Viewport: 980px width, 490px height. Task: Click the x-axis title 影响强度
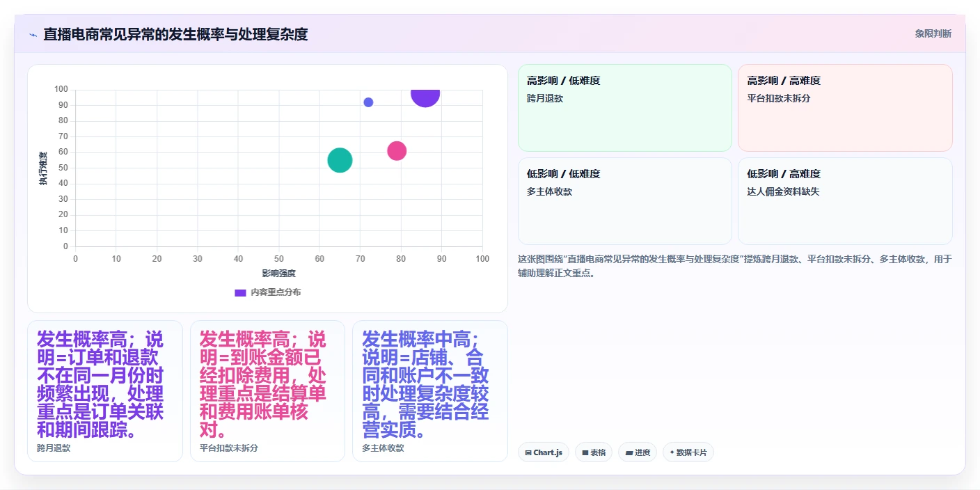point(278,274)
